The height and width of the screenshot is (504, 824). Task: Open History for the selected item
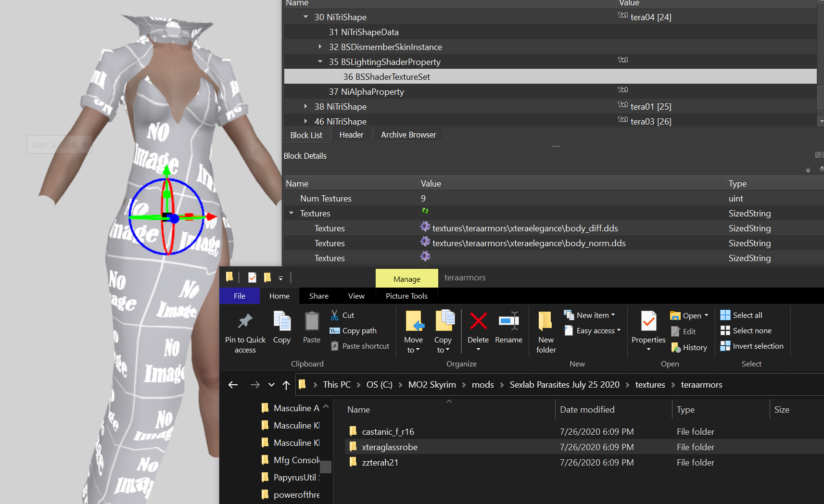[689, 348]
